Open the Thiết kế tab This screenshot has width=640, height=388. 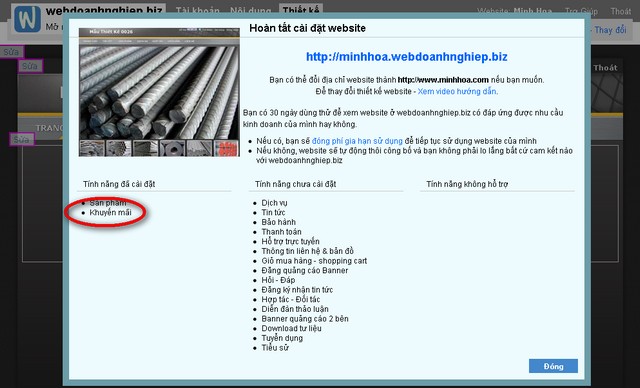pos(301,10)
